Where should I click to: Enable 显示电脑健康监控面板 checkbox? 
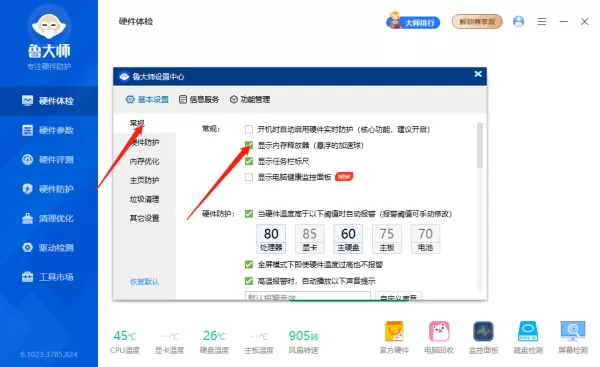249,177
